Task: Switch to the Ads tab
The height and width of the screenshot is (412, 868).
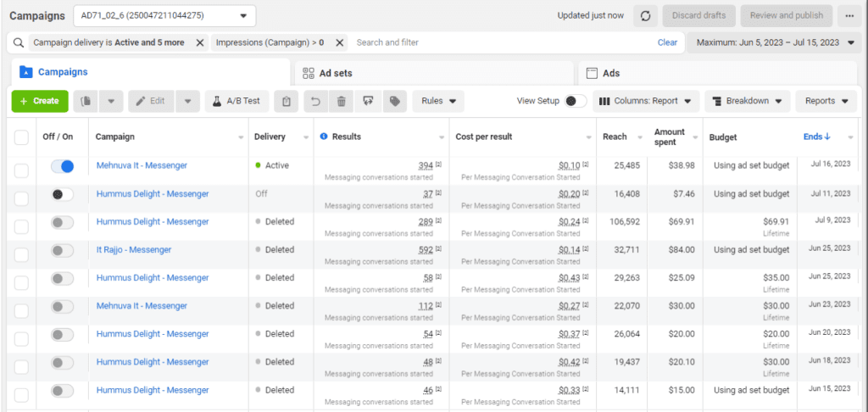Action: [717, 73]
